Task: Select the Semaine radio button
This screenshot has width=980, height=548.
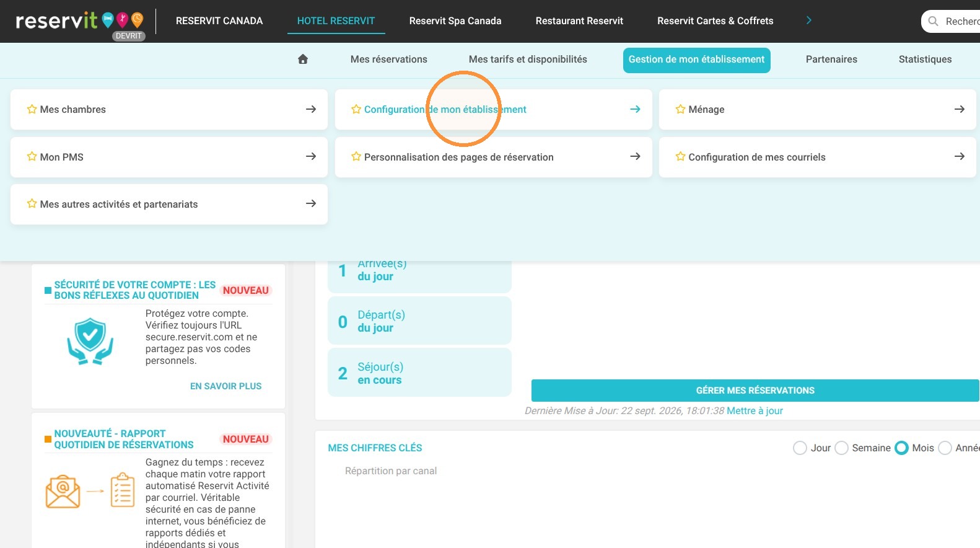Action: (841, 448)
